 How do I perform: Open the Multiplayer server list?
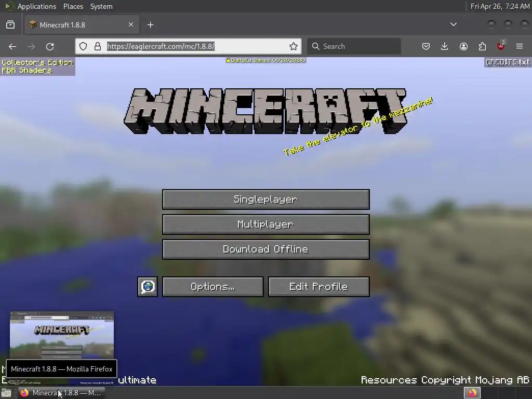(266, 224)
